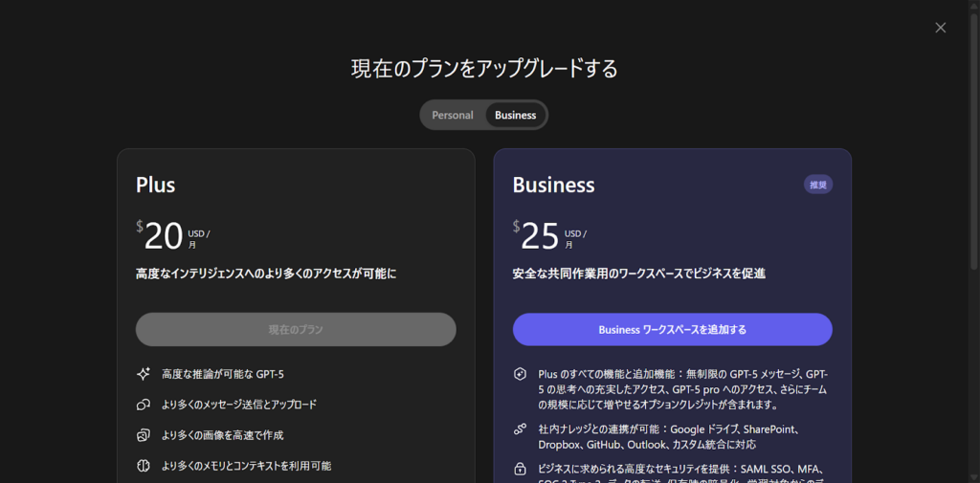Click the 現在のプランをアップグレードする title

pyautogui.click(x=484, y=69)
